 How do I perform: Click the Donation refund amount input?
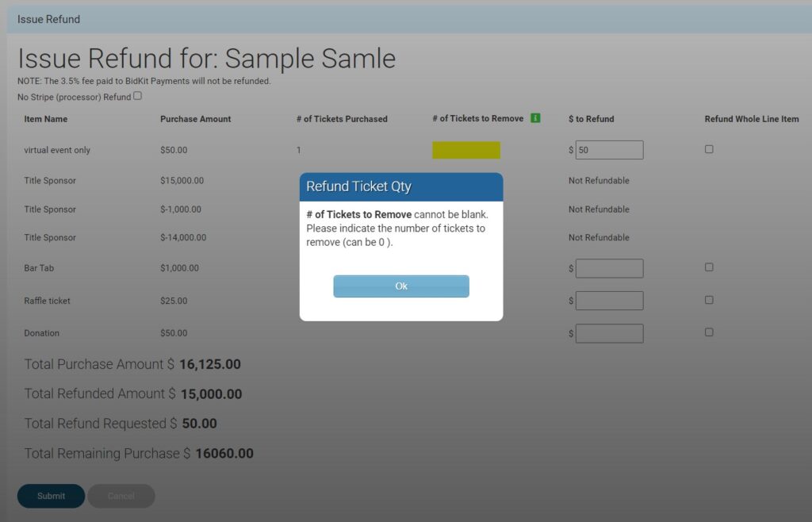[609, 333]
